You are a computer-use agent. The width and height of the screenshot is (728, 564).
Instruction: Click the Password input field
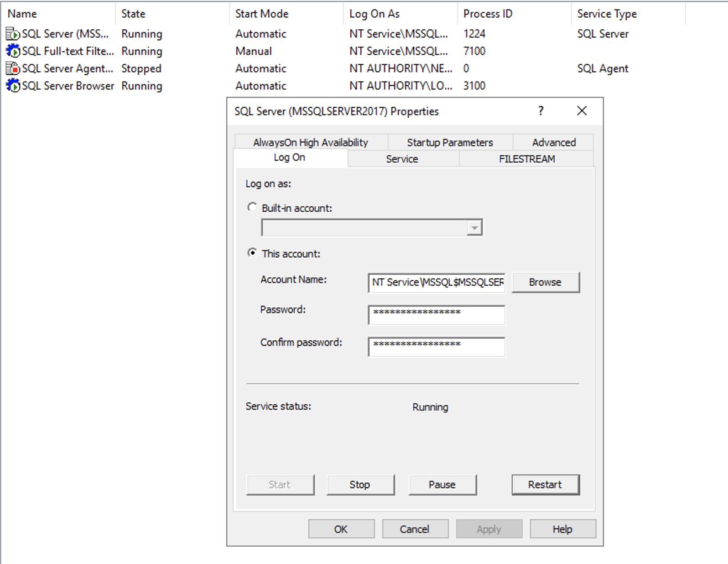click(x=437, y=314)
